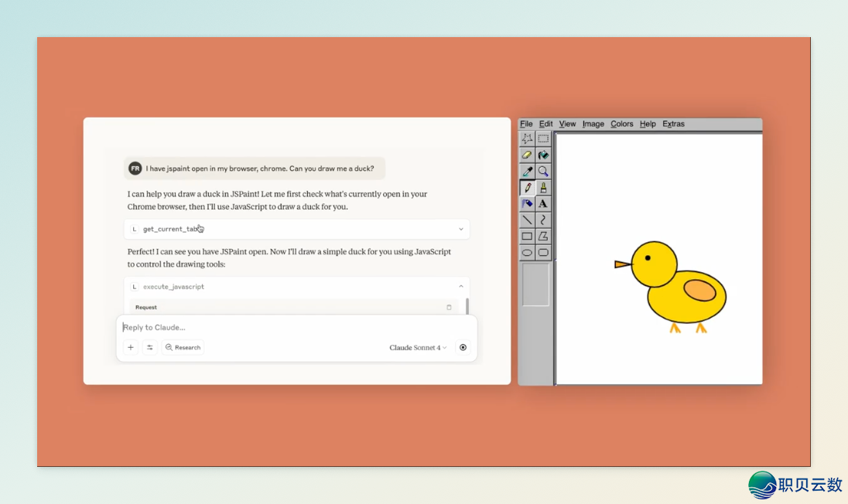Focus the Reply to Claude input field
The height and width of the screenshot is (504, 848).
(296, 327)
